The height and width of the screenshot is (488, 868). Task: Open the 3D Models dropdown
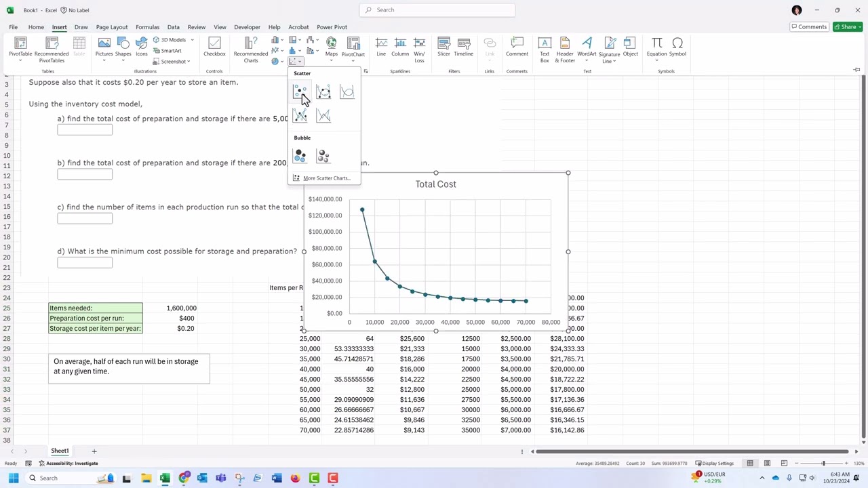click(173, 40)
